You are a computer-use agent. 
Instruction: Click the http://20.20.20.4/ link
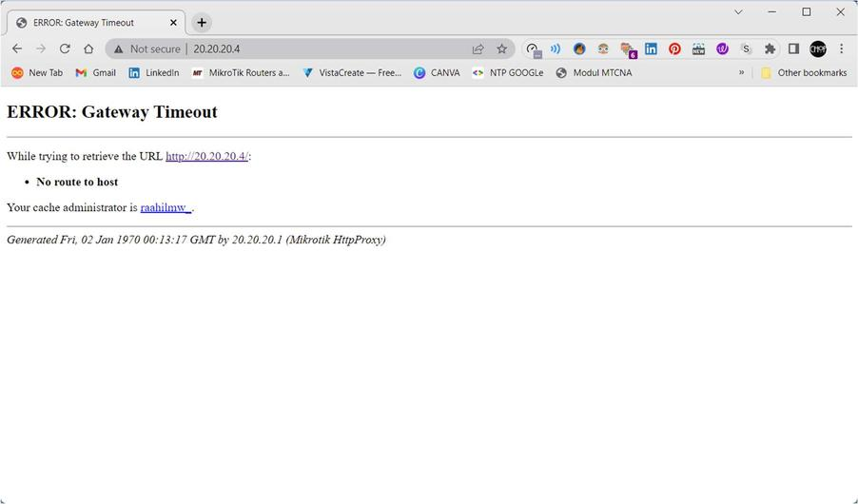(x=206, y=156)
